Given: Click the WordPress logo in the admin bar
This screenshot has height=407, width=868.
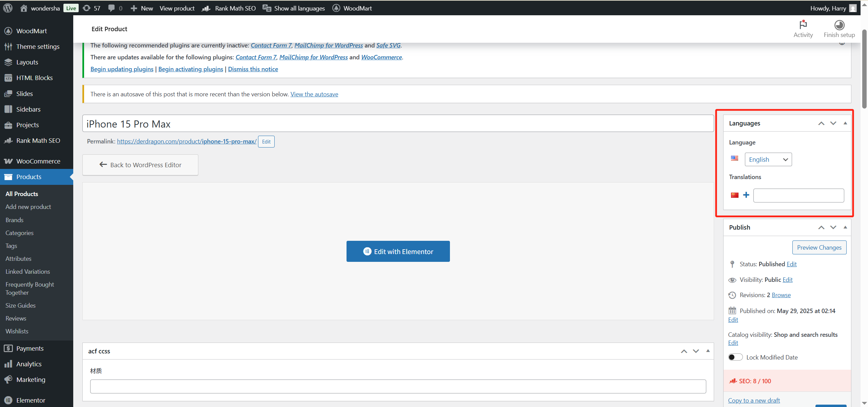Looking at the screenshot, I should [7, 8].
